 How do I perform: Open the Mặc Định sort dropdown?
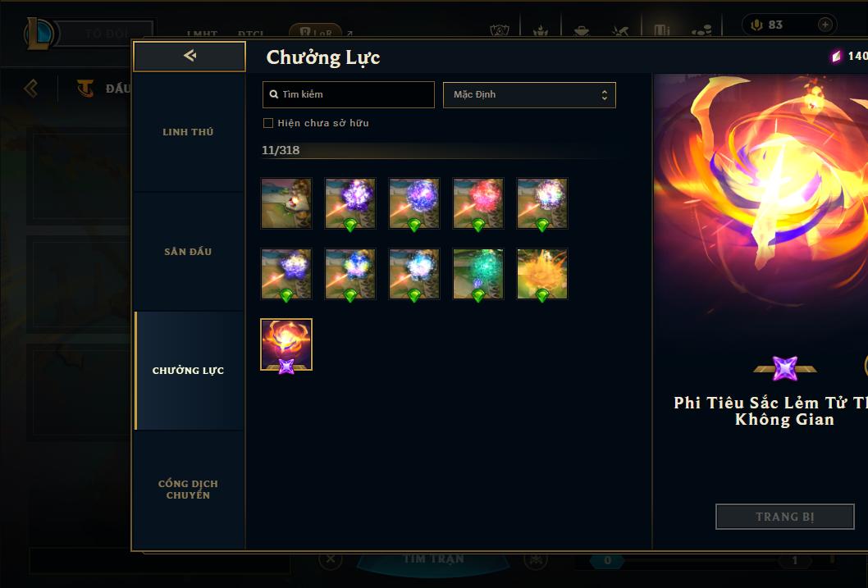(x=529, y=94)
